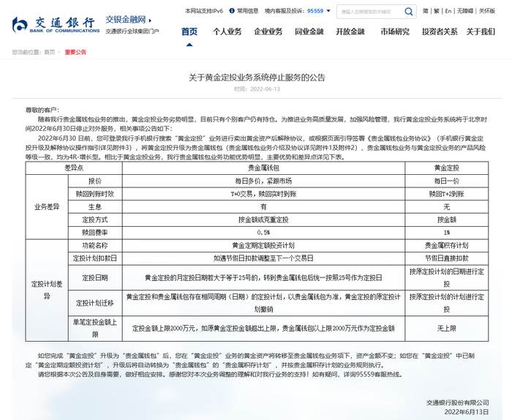This screenshot has height=420, width=512.
Task: Click the 贵金属积存计划 cell
Action: pos(447,246)
